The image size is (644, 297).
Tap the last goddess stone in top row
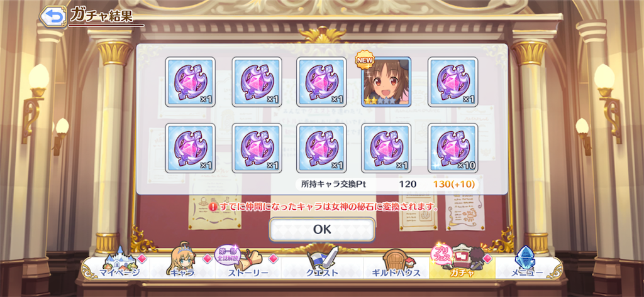(x=453, y=82)
